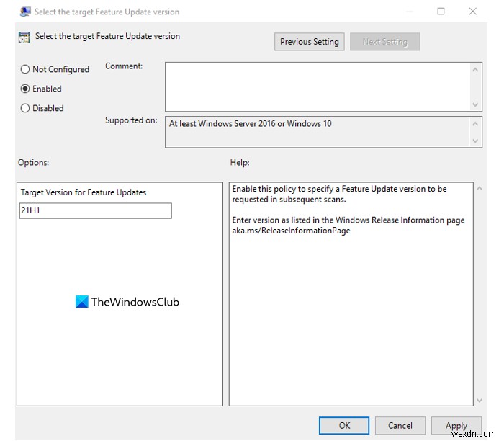This screenshot has width=504, height=441.
Task: Click the Help pane scroll down arrow
Action: 480,401
